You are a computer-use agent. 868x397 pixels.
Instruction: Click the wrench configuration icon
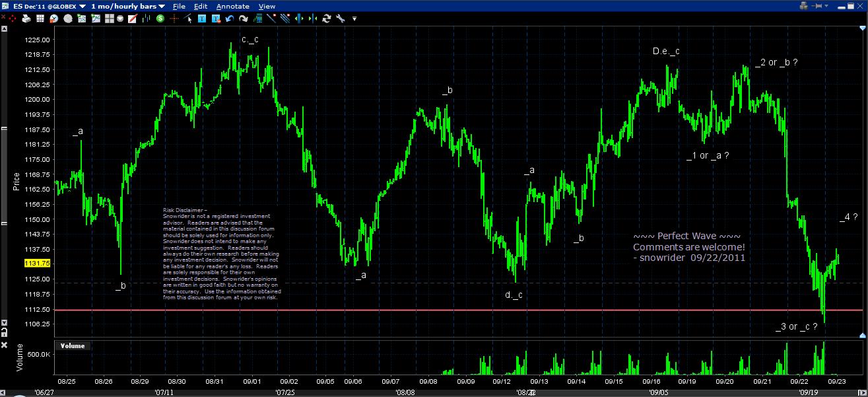(x=340, y=18)
